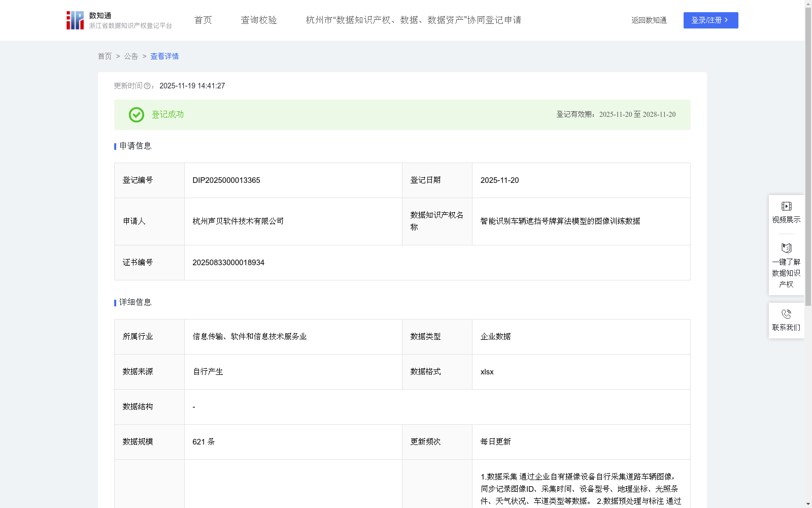Click the book icon for 一键了解数据知识产权
This screenshot has height=508, width=812.
pyautogui.click(x=786, y=248)
